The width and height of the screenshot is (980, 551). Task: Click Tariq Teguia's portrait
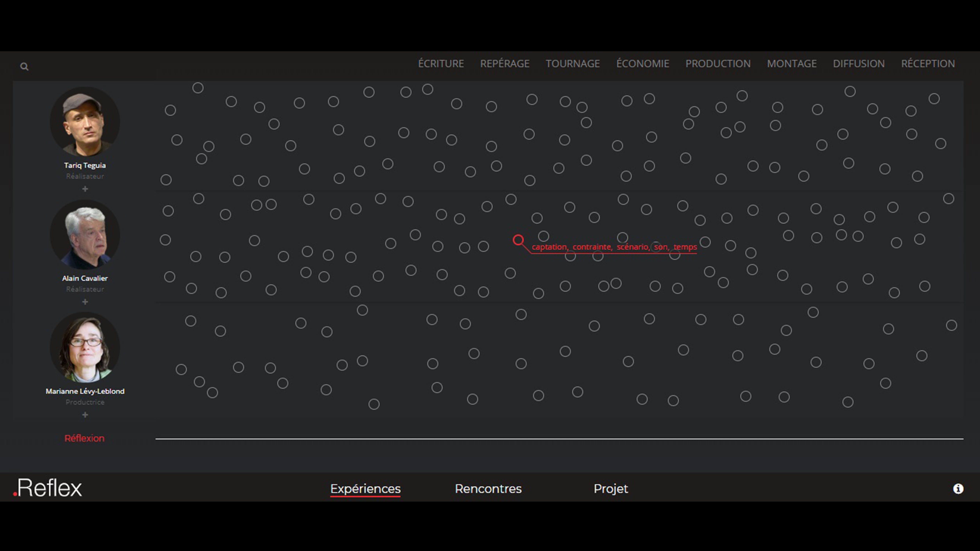point(85,122)
